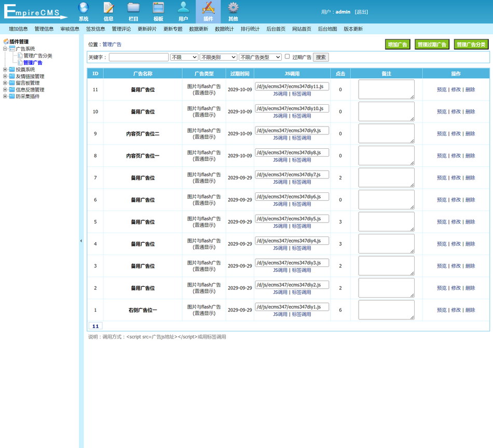Open the 系统 globe icon

click(x=84, y=8)
